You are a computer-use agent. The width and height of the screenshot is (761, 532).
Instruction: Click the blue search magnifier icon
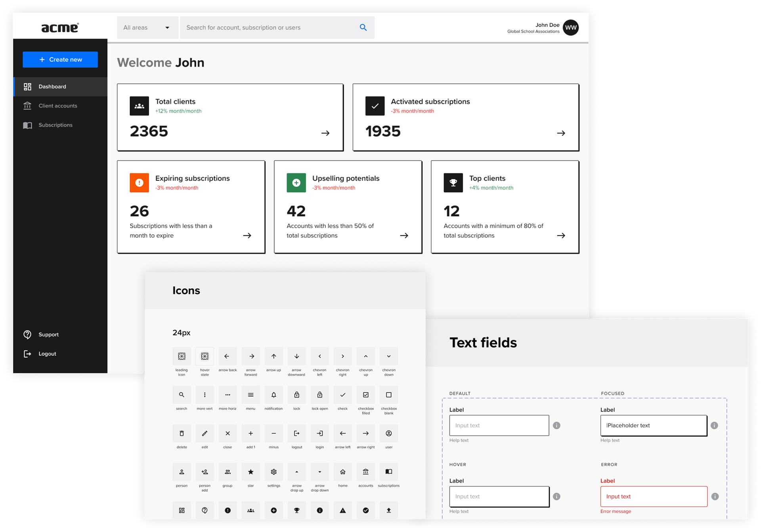pos(363,27)
